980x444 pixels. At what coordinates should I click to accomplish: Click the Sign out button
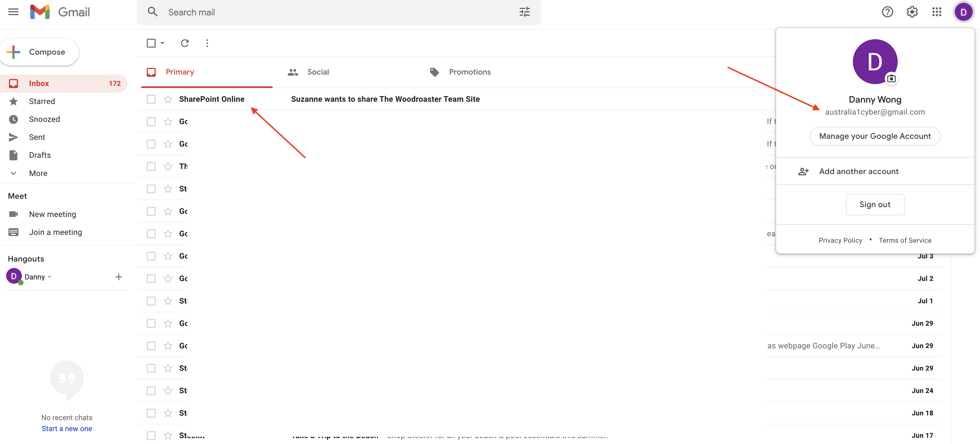click(875, 205)
